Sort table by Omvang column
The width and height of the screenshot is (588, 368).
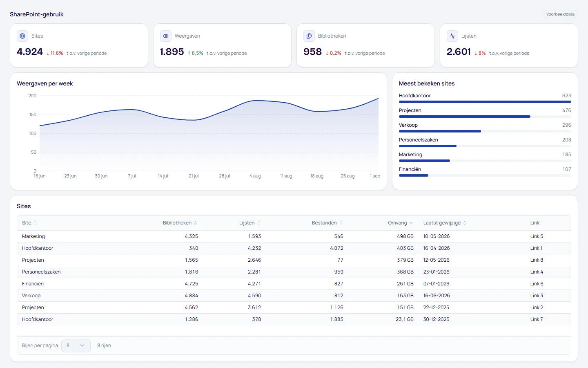401,223
